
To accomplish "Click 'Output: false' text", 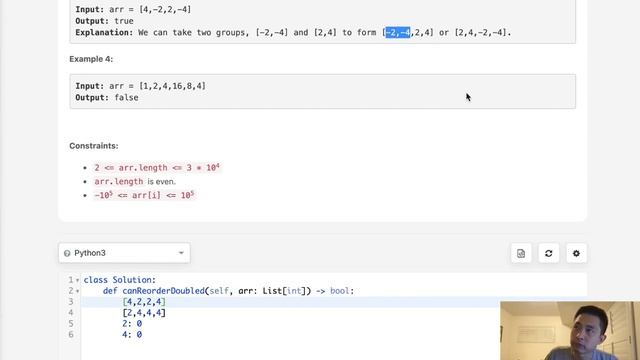I will (107, 98).
